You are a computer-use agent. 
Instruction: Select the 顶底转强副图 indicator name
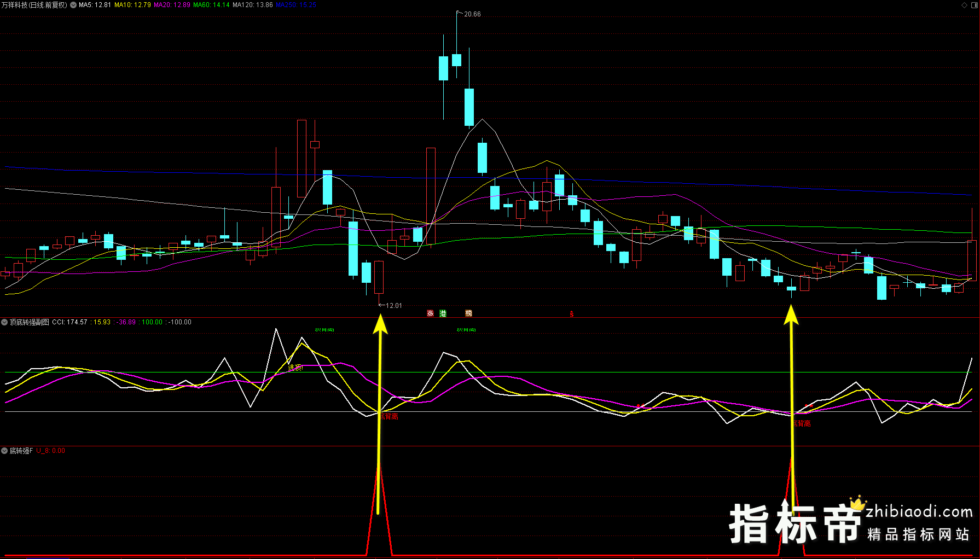pyautogui.click(x=30, y=322)
